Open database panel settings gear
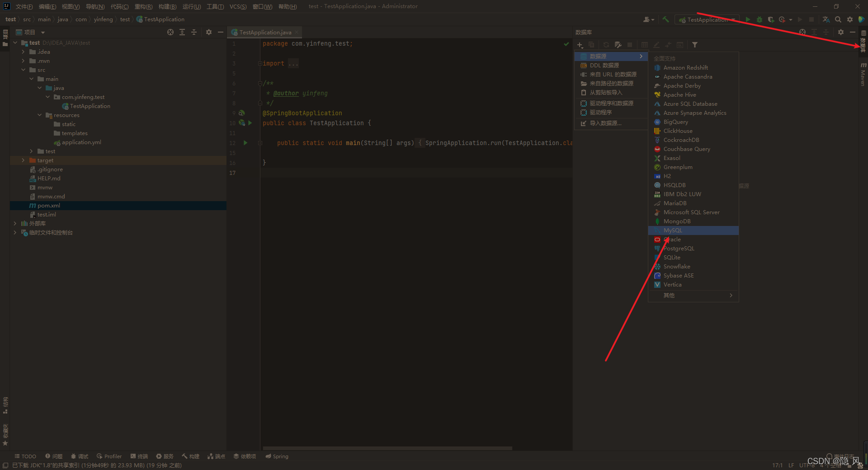Viewport: 868px width, 470px height. pyautogui.click(x=841, y=32)
